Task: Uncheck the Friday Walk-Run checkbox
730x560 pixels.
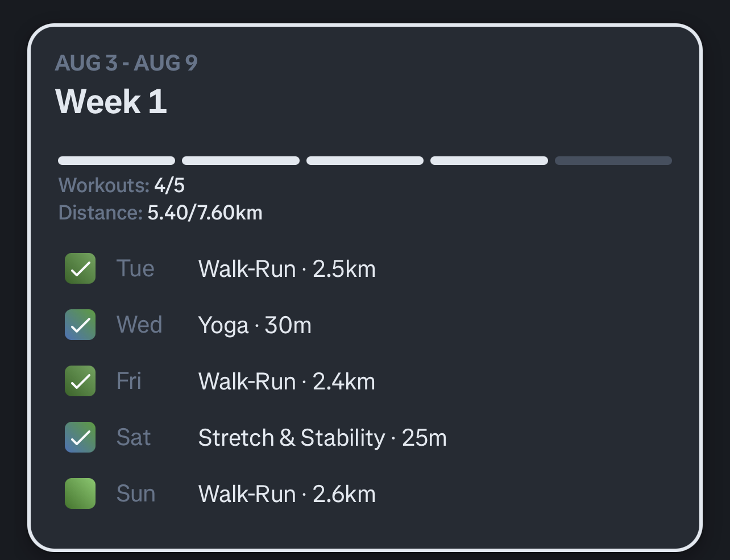Action: (80, 381)
